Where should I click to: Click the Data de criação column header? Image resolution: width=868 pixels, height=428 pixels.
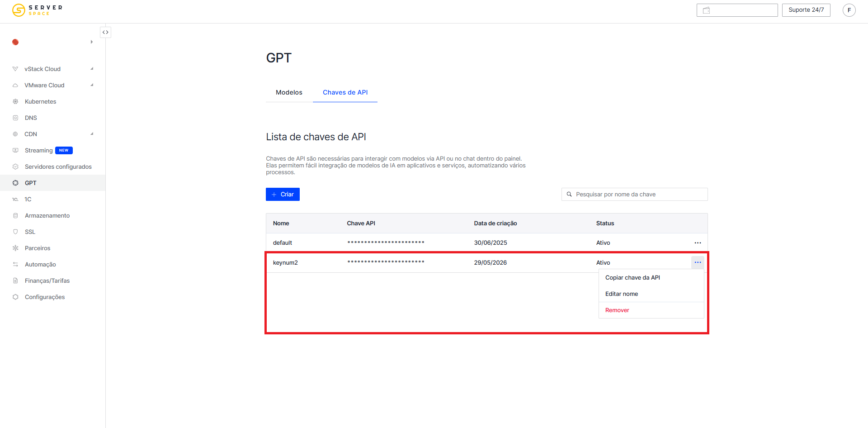[x=495, y=224]
